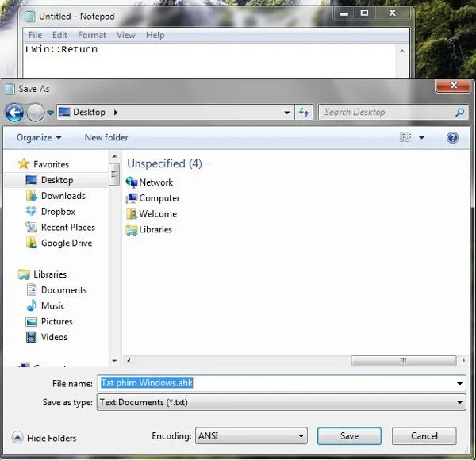Click Notepad's scroll up arrow
Viewport: 476px width, 460px height.
tap(402, 51)
